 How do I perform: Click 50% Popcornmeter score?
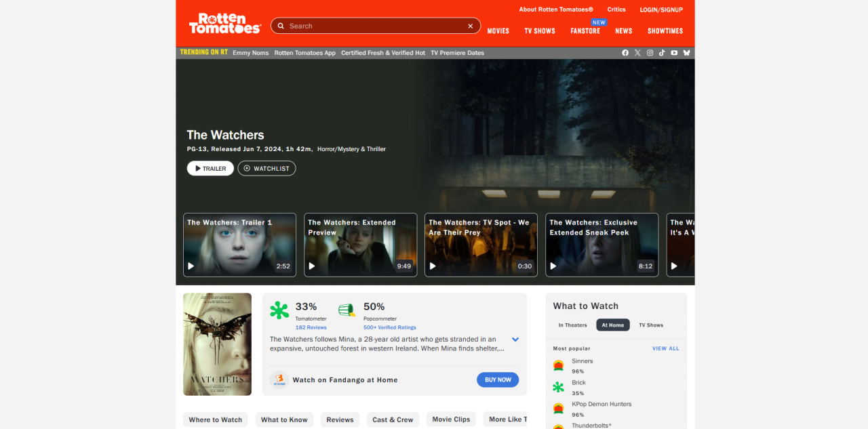(x=374, y=306)
